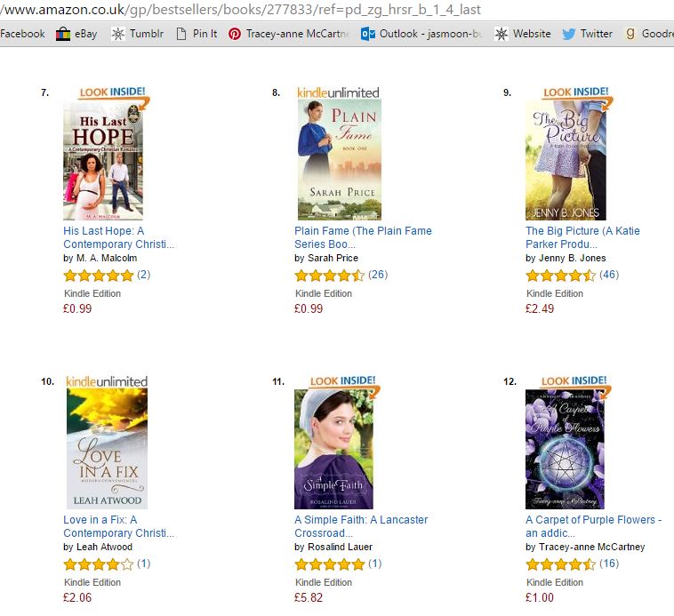
Task: Open the Pinterest Tracey-anne McCartney bookmark
Action: coord(288,34)
